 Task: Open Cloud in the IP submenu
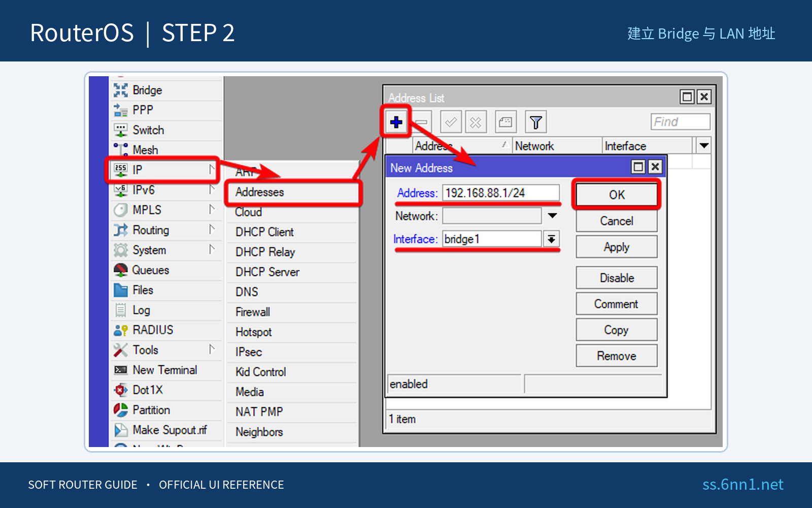(x=292, y=212)
